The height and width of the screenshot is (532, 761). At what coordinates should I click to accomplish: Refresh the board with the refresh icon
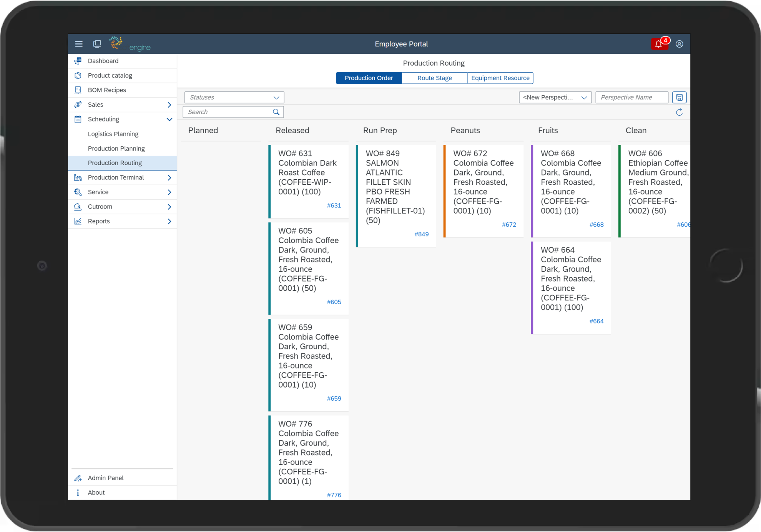click(679, 112)
